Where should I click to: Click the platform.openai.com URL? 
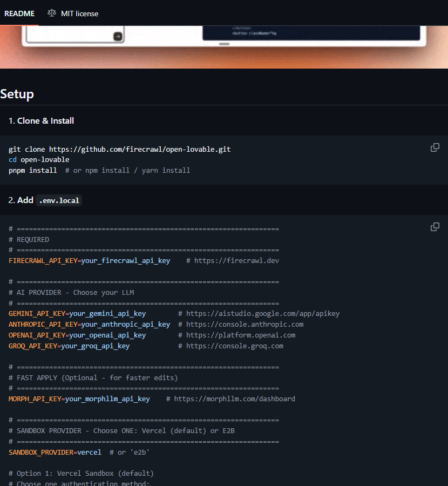pyautogui.click(x=240, y=335)
